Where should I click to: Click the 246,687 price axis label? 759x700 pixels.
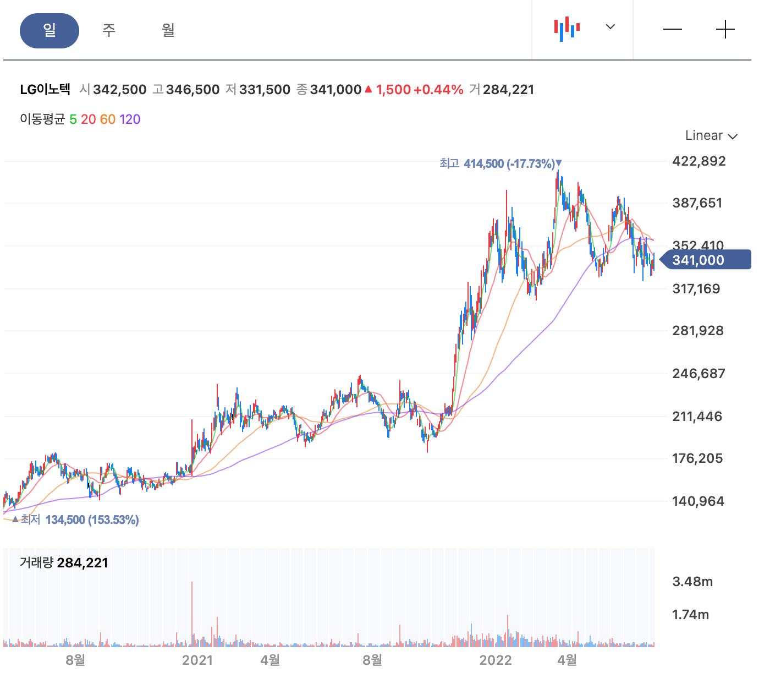point(698,374)
